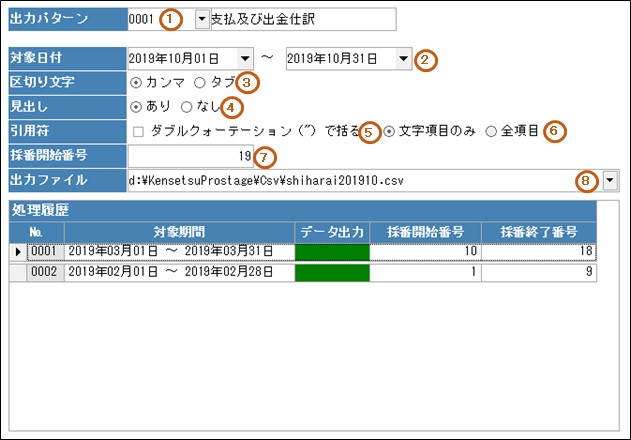Click the green data output cell in row 0001
This screenshot has width=631, height=440.
coord(332,251)
